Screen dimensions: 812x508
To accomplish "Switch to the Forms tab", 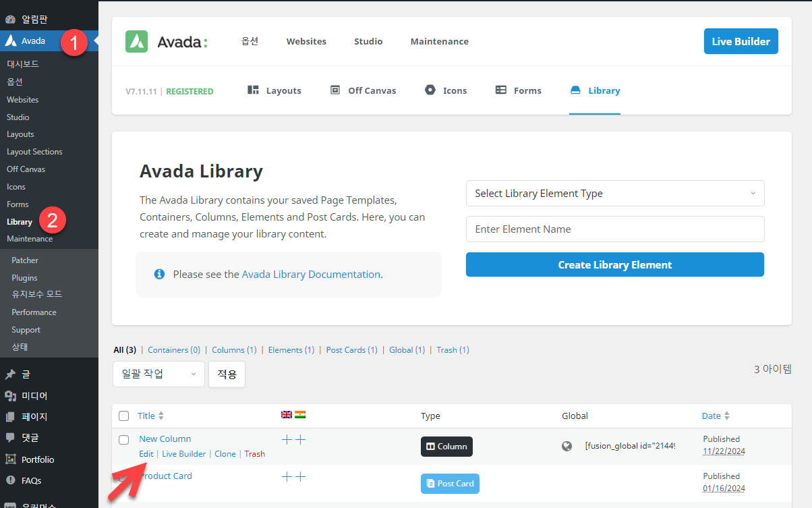I will [x=519, y=90].
